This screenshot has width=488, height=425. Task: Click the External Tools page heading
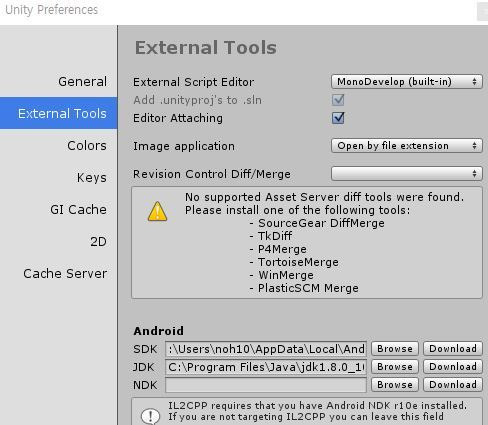(206, 47)
